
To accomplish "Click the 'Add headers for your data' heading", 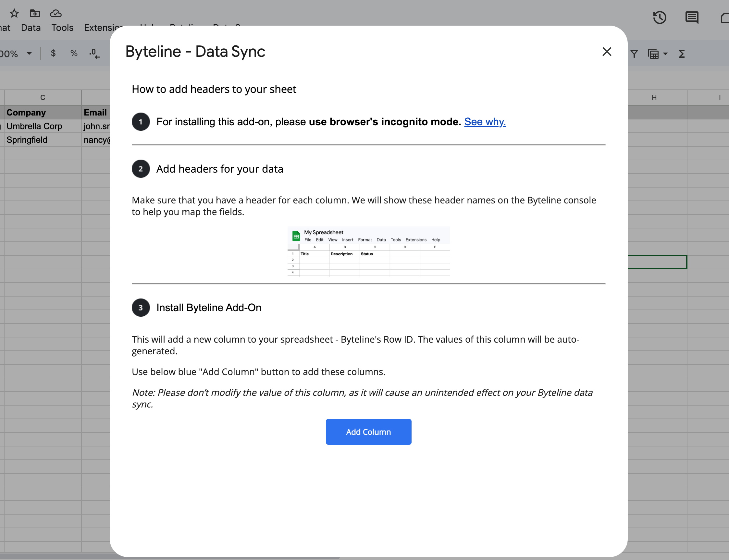I will click(x=220, y=169).
